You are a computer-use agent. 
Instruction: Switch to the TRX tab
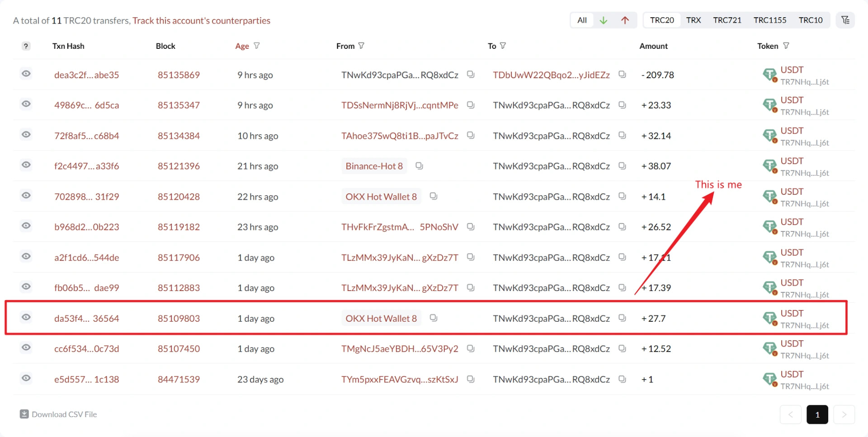(693, 20)
